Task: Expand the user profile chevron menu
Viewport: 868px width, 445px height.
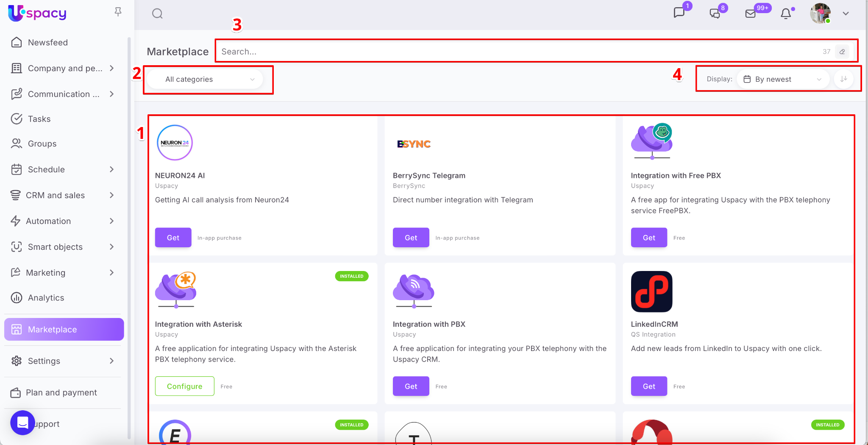Action: pyautogui.click(x=846, y=14)
